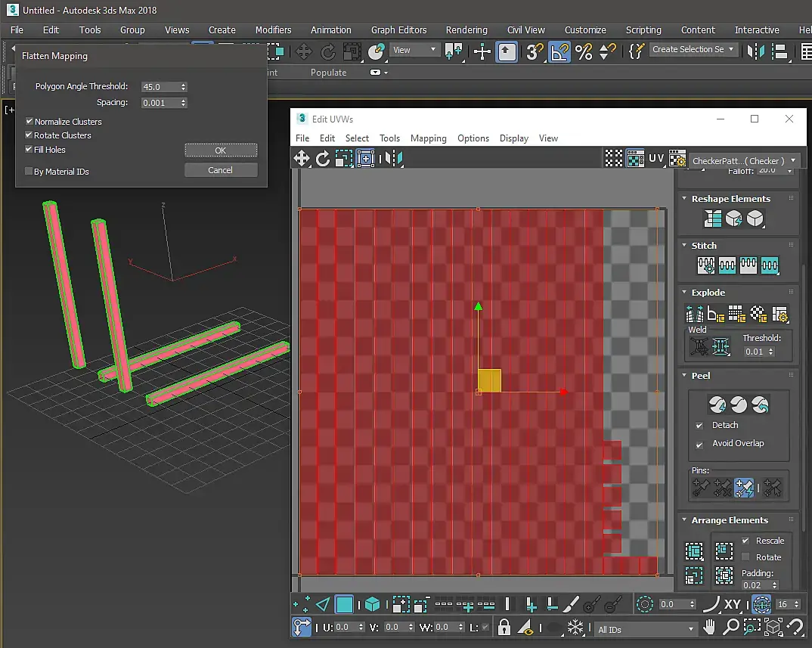
Task: Open the Mapping menu in Edit UVWs
Action: 428,138
